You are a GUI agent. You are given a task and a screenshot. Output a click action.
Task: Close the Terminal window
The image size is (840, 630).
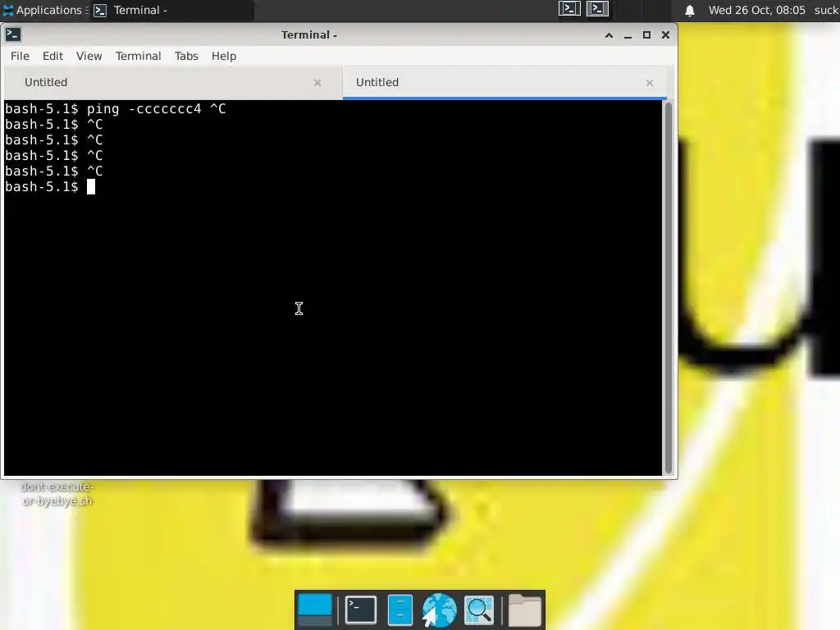pos(665,34)
